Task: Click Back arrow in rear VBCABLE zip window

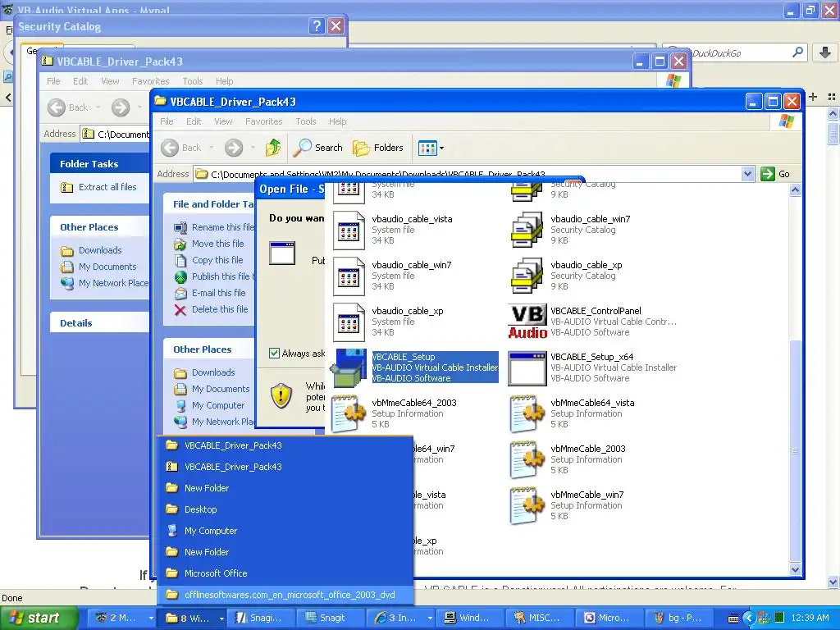Action: [x=57, y=107]
